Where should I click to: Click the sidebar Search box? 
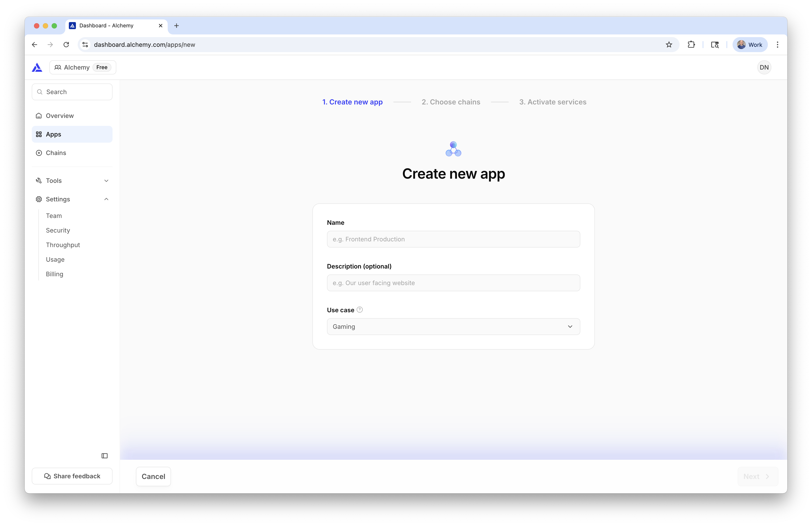click(x=72, y=92)
